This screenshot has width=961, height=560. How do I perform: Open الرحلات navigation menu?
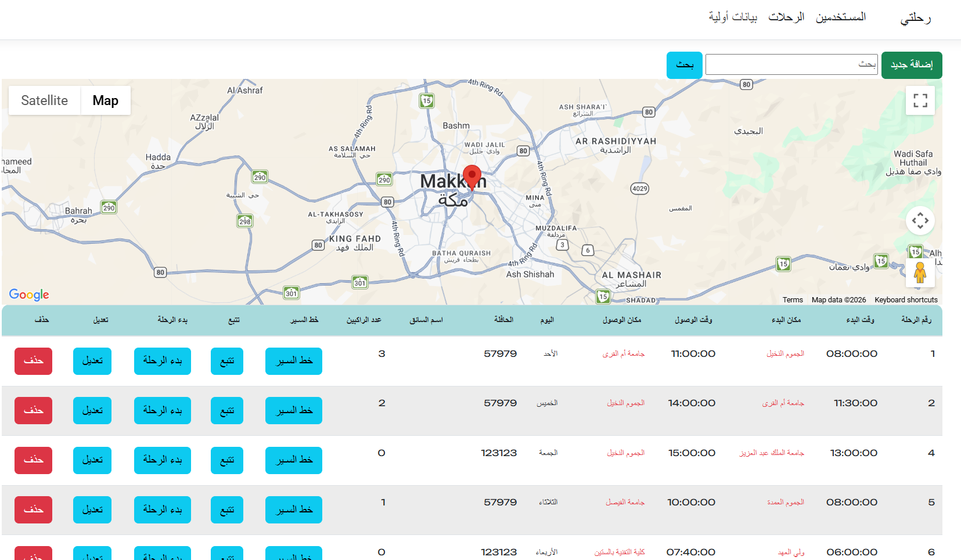click(786, 17)
